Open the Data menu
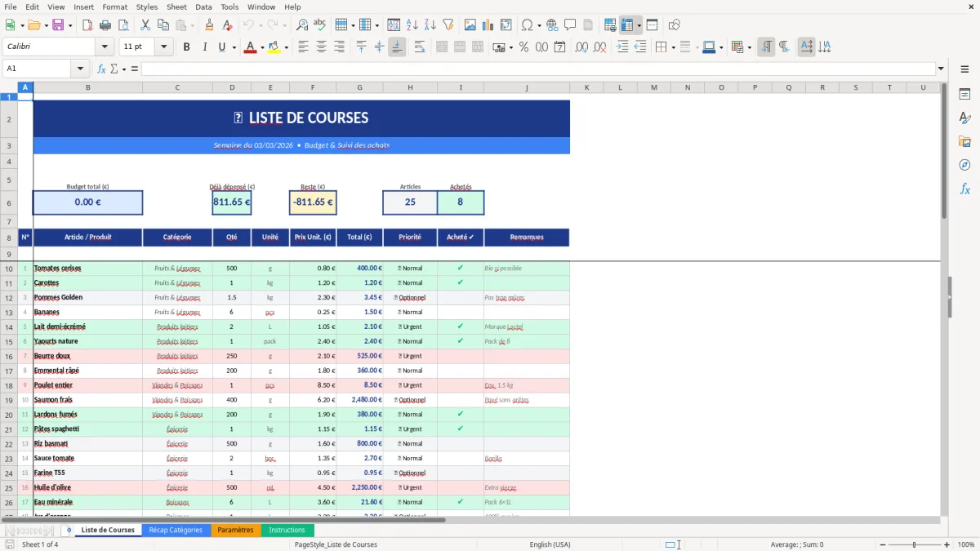 click(203, 7)
